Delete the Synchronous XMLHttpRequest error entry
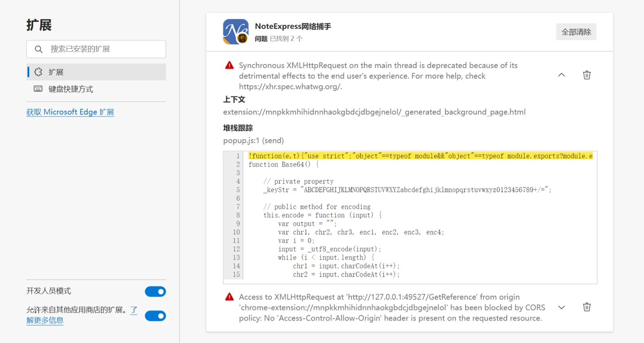The image size is (644, 343). point(587,75)
